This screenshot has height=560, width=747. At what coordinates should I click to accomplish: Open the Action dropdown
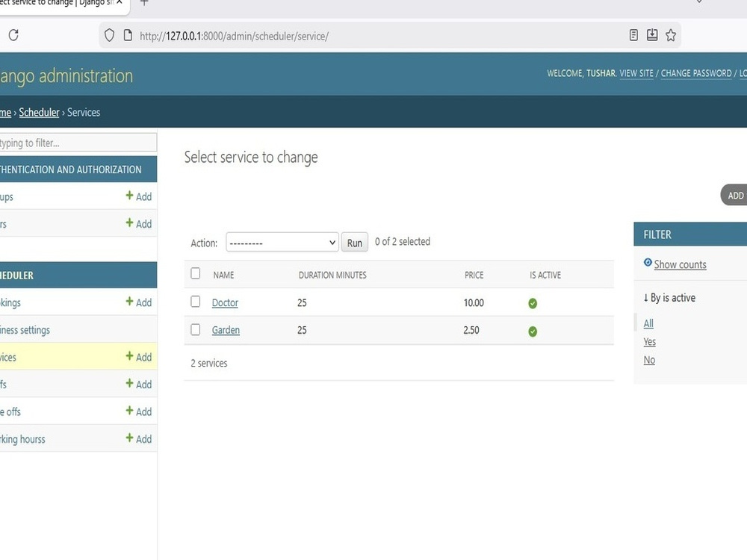click(x=282, y=243)
